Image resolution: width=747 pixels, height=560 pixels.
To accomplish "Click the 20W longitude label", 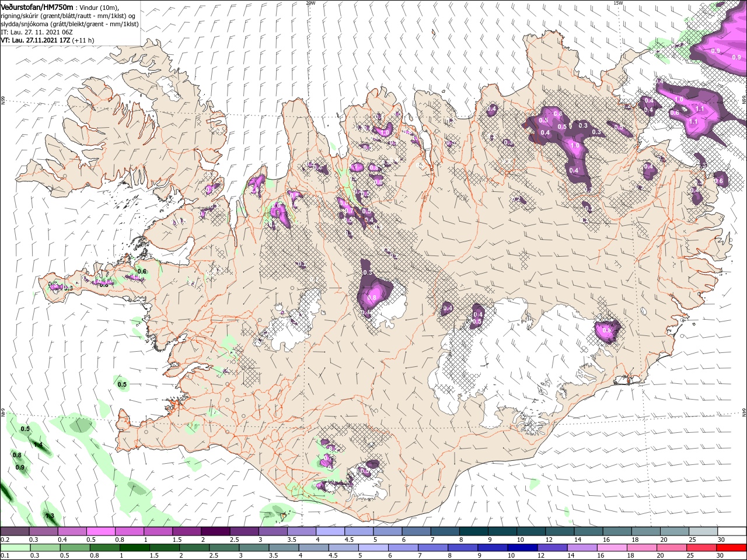I will pyautogui.click(x=311, y=3).
